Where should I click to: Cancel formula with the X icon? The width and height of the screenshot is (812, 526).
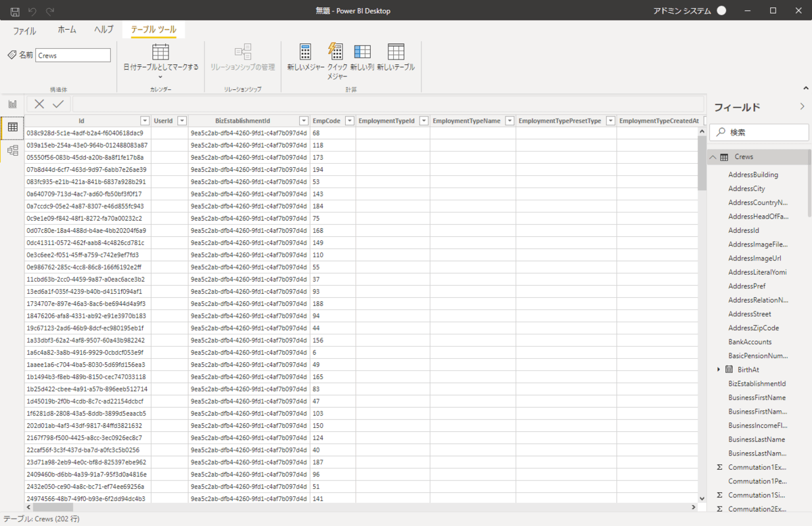[39, 104]
